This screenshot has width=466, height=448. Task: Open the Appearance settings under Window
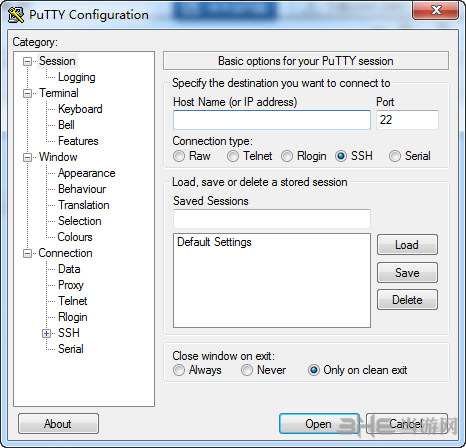(87, 173)
